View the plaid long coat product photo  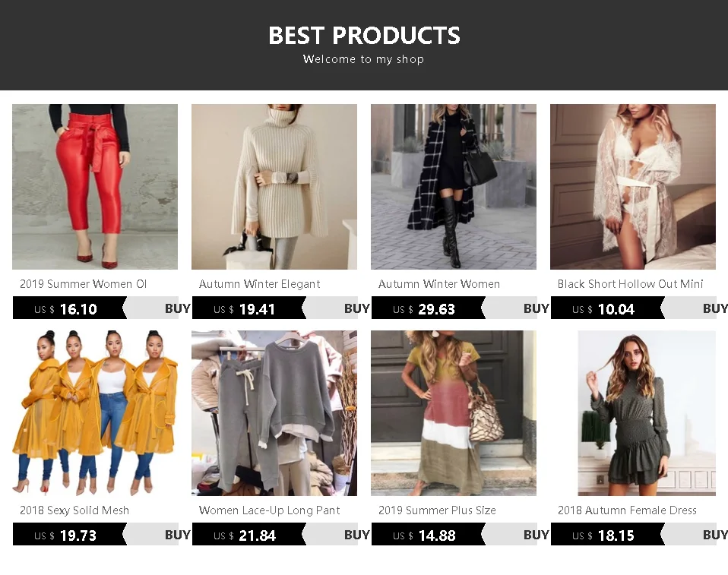click(454, 187)
